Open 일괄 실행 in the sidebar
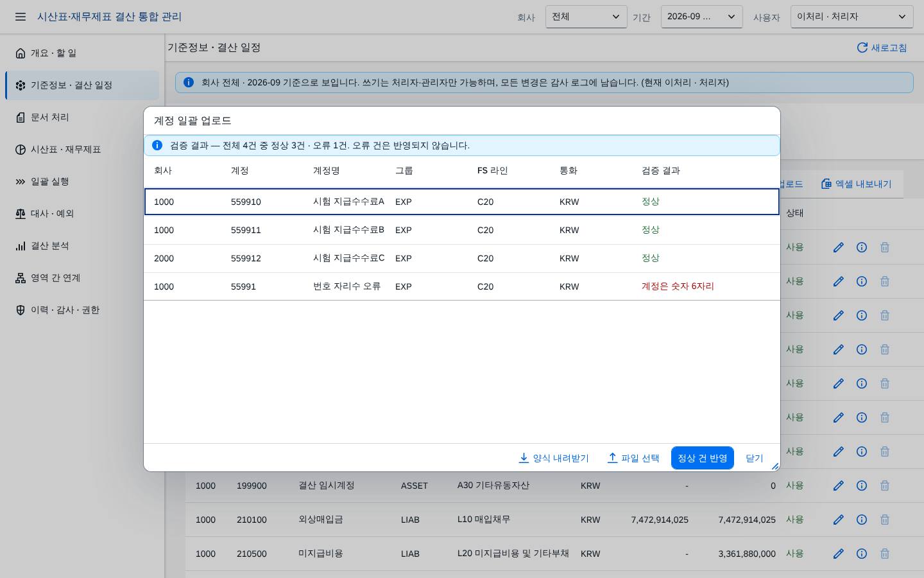 coord(82,181)
